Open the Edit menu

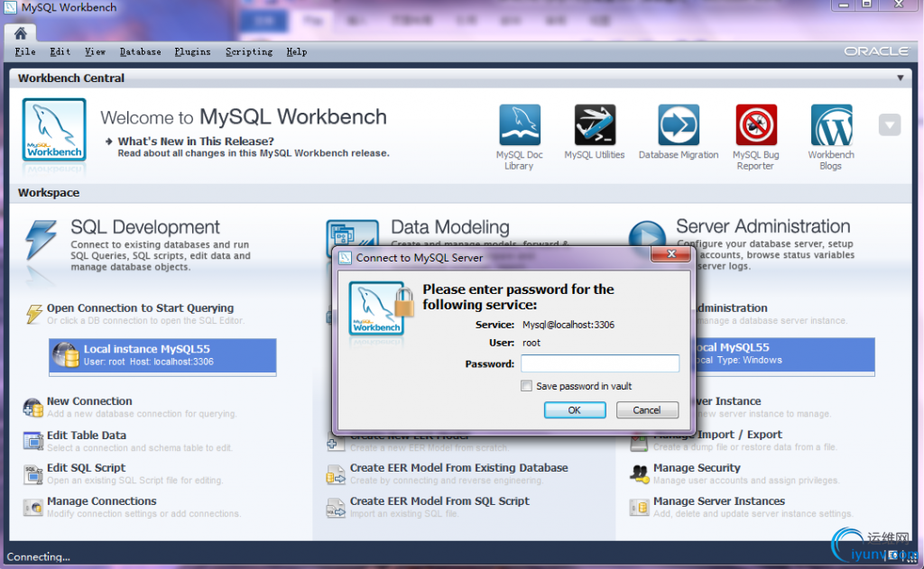60,51
